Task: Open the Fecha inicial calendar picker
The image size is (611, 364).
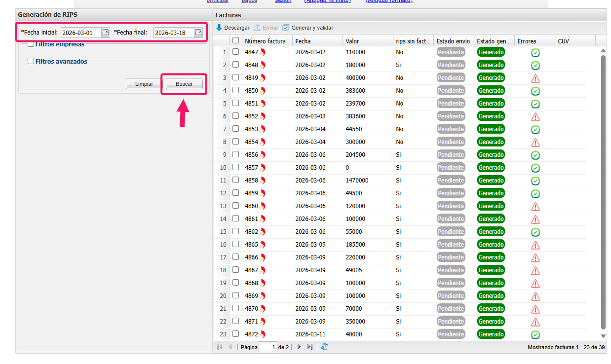Action: coord(106,33)
